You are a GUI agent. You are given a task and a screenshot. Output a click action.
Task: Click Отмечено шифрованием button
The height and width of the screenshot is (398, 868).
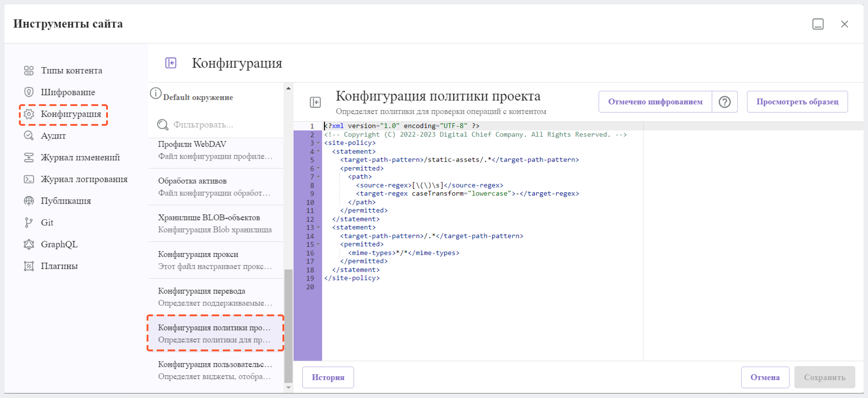(655, 102)
